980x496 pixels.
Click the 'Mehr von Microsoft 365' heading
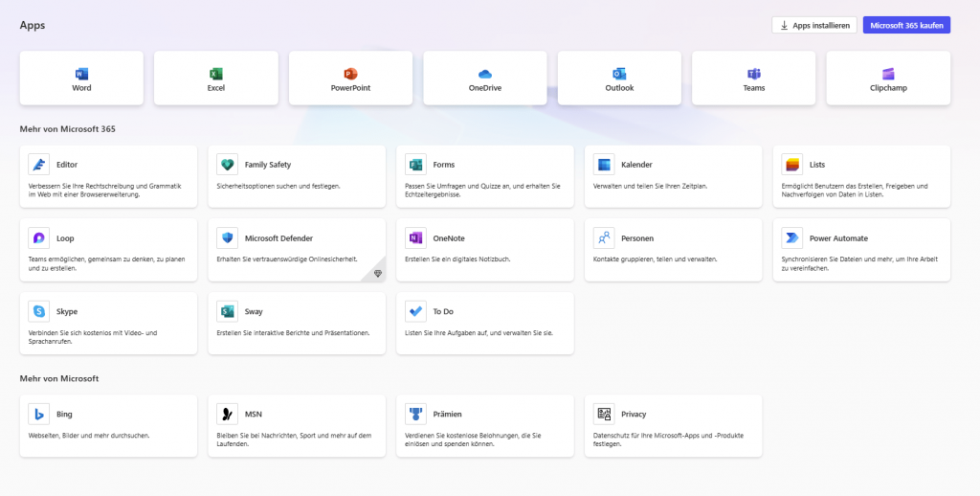[x=68, y=129]
